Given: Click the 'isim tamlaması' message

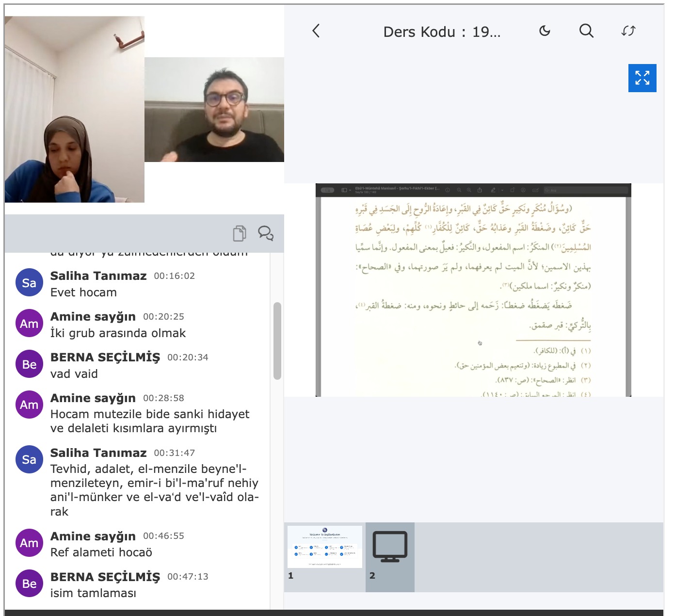Looking at the screenshot, I should coord(93,593).
